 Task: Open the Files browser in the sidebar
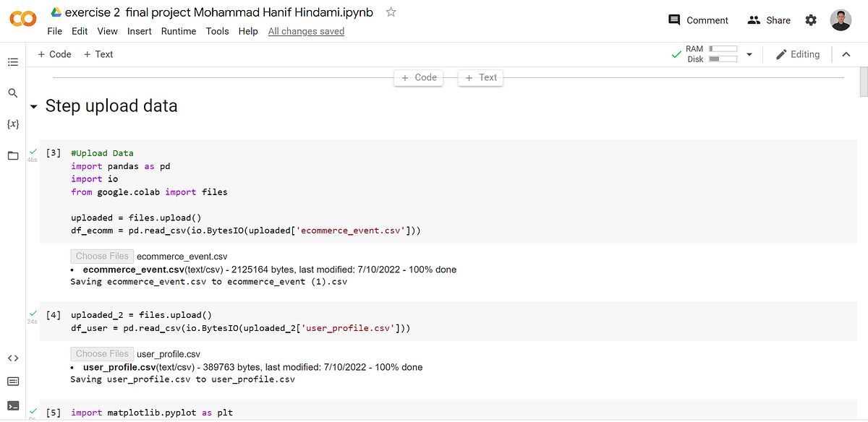tap(13, 155)
